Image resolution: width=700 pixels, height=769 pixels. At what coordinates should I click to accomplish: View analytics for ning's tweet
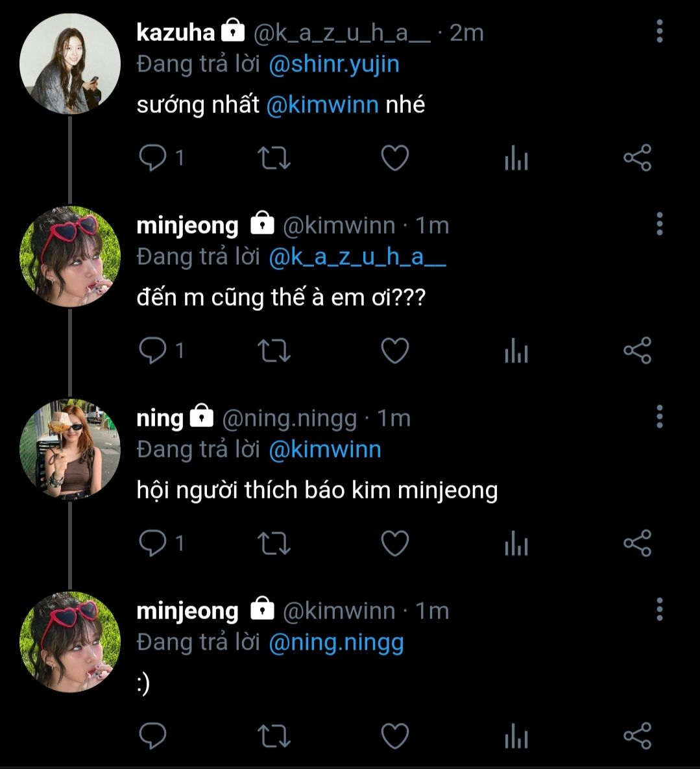[516, 543]
